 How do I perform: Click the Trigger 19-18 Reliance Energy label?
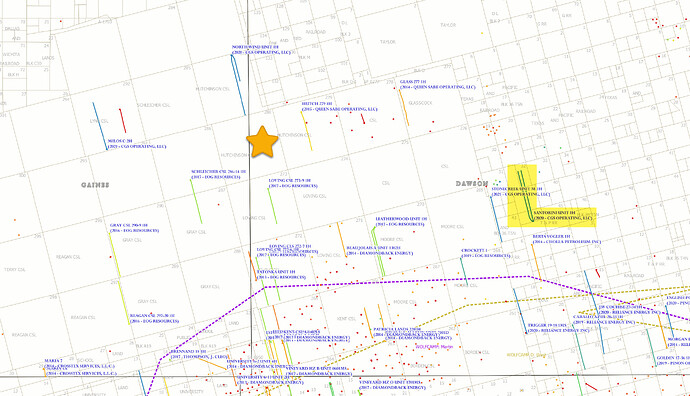(558, 328)
